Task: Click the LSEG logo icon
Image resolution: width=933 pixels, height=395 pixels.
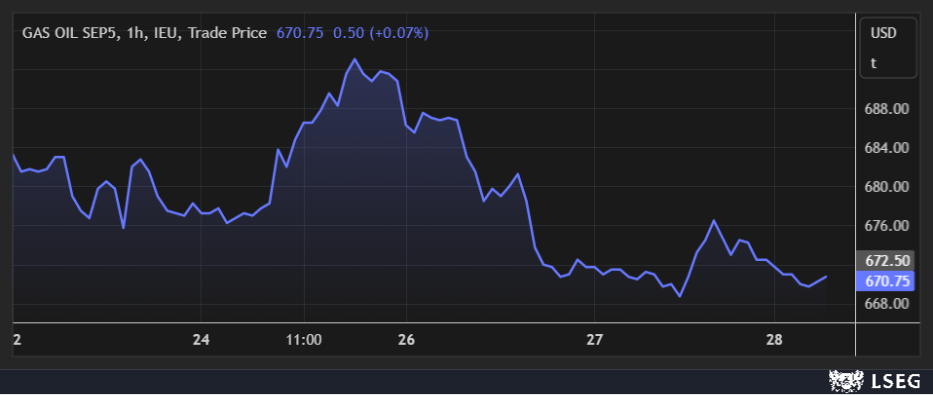Action: (846, 381)
